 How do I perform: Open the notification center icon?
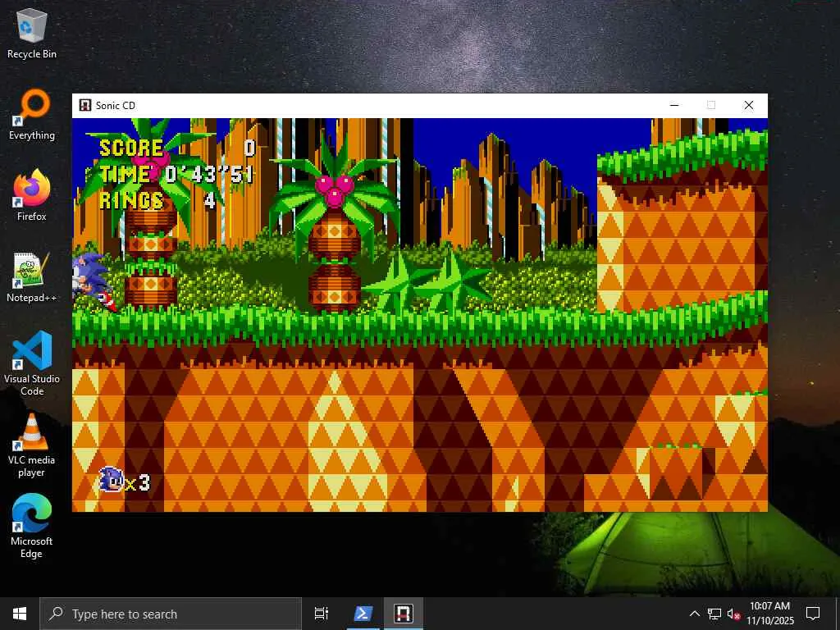coord(813,614)
